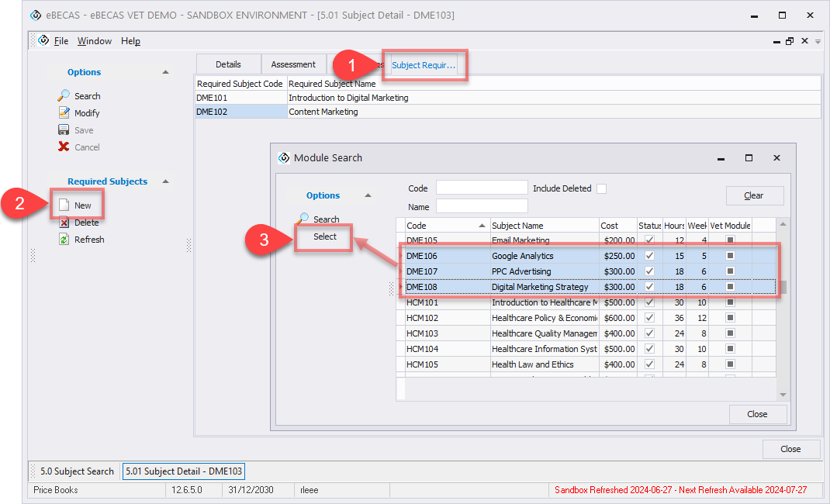Click the Search magnifier icon in Options
This screenshot has height=504, width=830.
tap(64, 96)
